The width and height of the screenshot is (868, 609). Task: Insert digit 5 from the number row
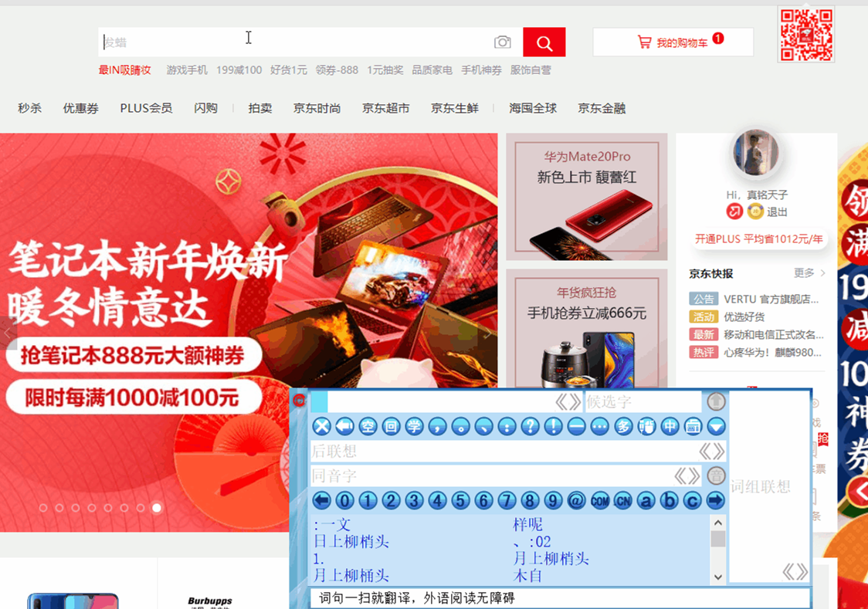[460, 501]
